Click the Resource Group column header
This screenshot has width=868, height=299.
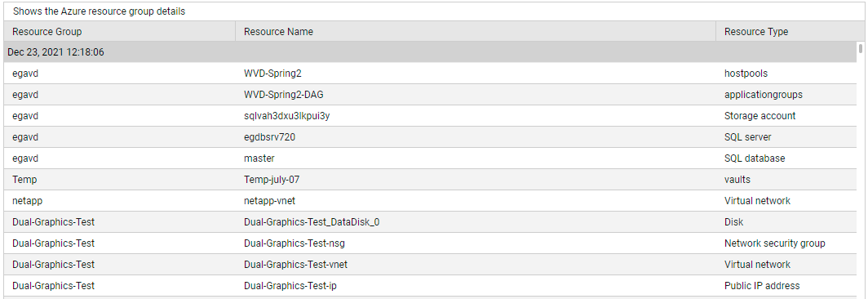click(x=120, y=32)
